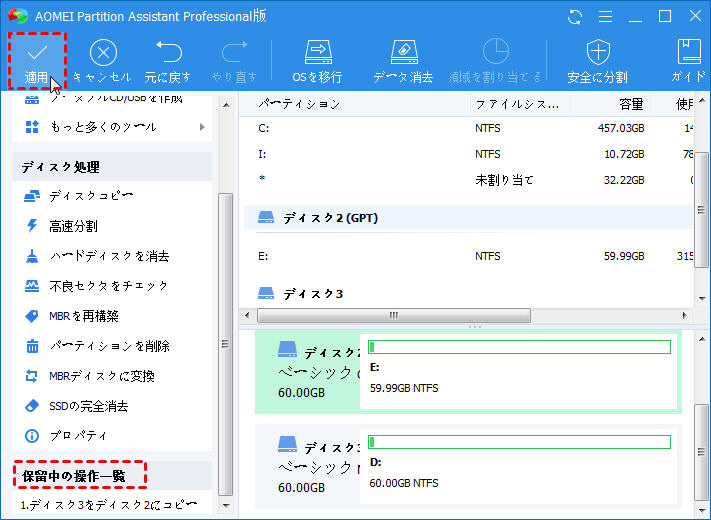
Task: Click up arrow of partition list scrollbar
Action: pyautogui.click(x=702, y=100)
